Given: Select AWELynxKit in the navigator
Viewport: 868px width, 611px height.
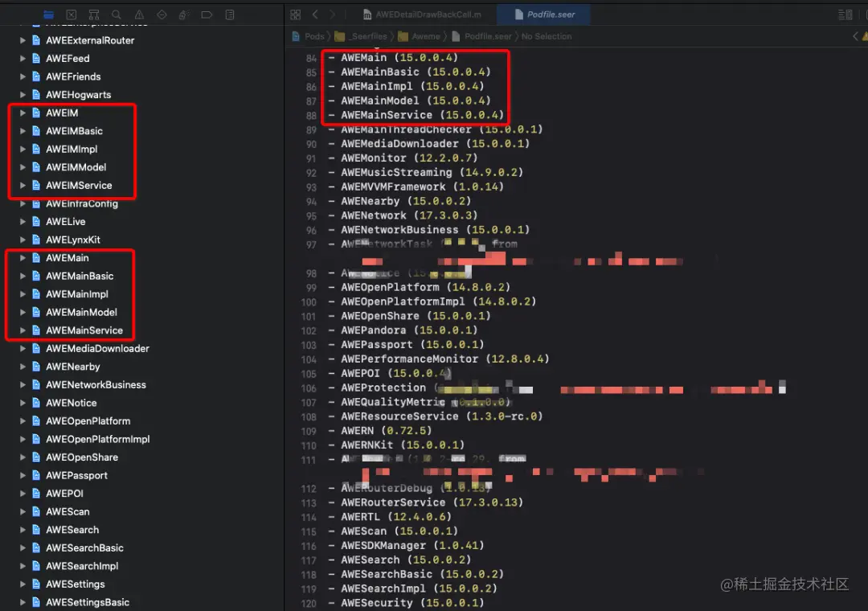Looking at the screenshot, I should click(x=73, y=240).
